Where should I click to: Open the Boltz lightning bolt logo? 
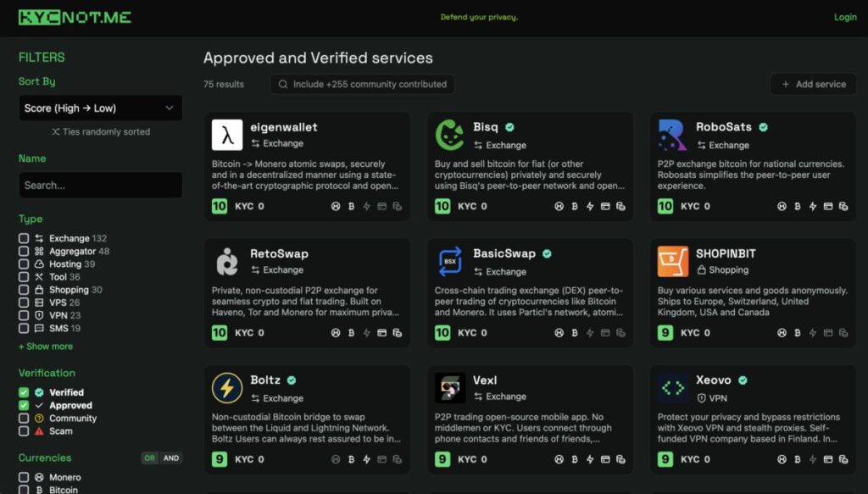pos(227,388)
